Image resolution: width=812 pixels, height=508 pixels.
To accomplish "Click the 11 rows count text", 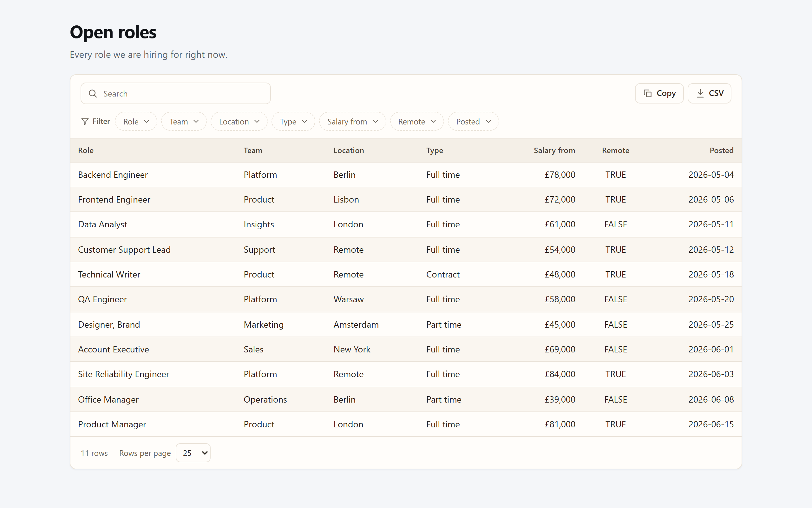I will 94,453.
